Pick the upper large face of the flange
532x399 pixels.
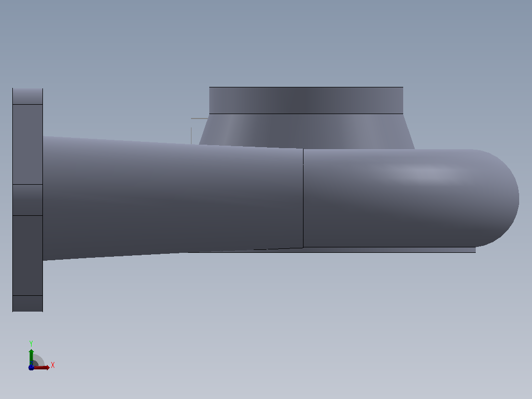[28, 144]
